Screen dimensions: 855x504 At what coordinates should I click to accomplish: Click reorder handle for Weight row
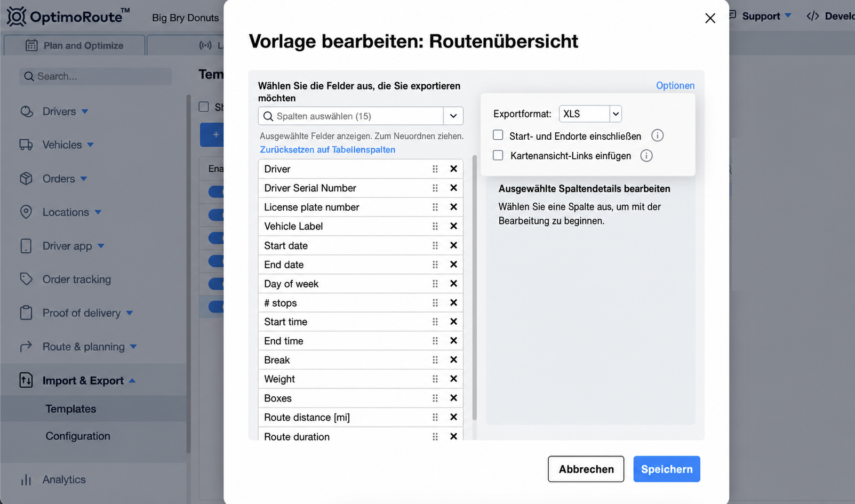(x=435, y=379)
